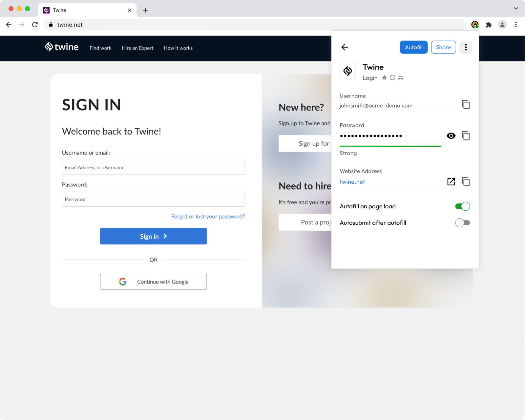This screenshot has height=420, width=525.
Task: Click the shared access people icon
Action: [x=401, y=77]
